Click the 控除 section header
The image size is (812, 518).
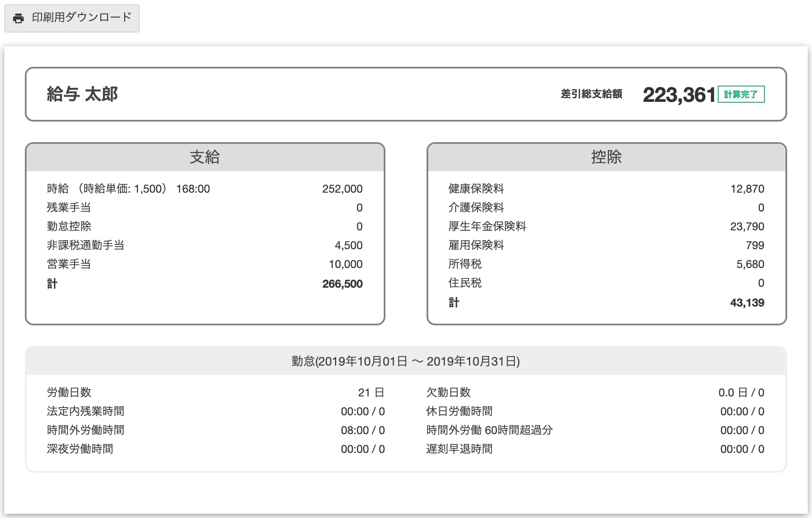coord(606,157)
